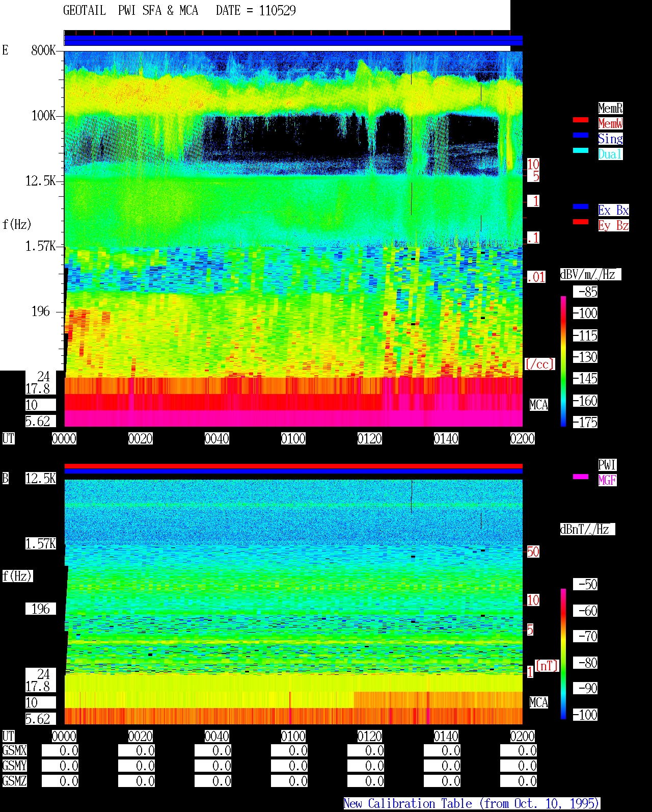Click the GSMZ value under 0200
652x812 pixels.
pos(519,781)
